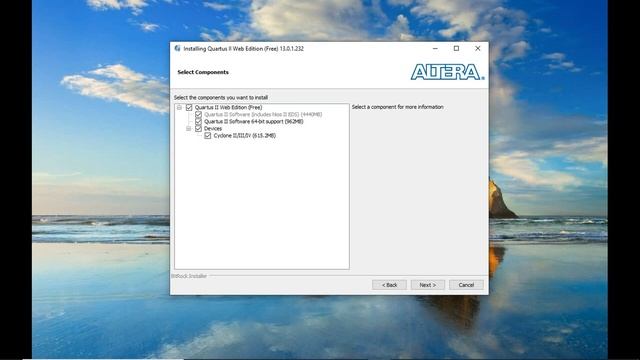Click the Altera logo
640x360 pixels.
(447, 72)
